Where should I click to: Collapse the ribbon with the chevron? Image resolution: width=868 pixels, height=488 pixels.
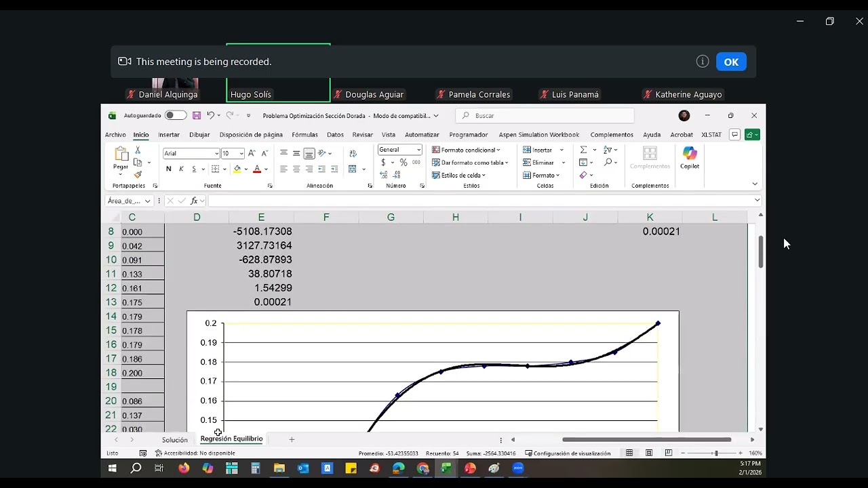[755, 184]
